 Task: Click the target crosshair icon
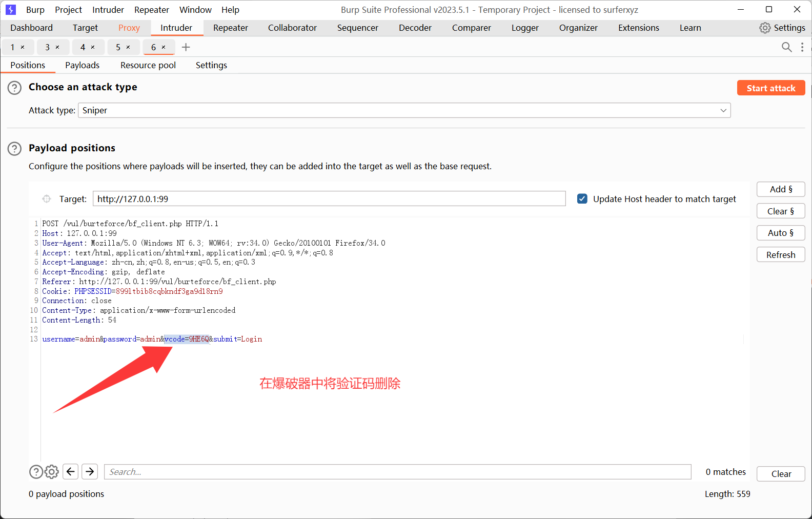[x=47, y=199]
